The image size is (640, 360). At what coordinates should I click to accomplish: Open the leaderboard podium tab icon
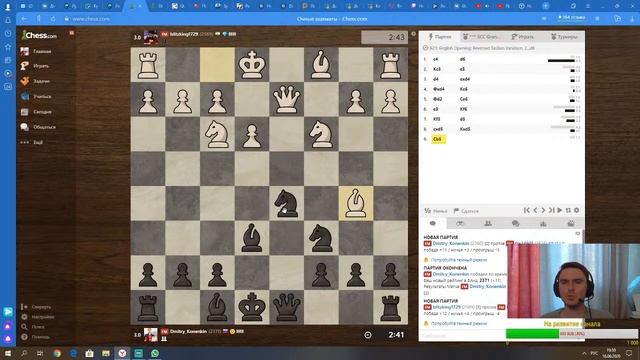(543, 223)
